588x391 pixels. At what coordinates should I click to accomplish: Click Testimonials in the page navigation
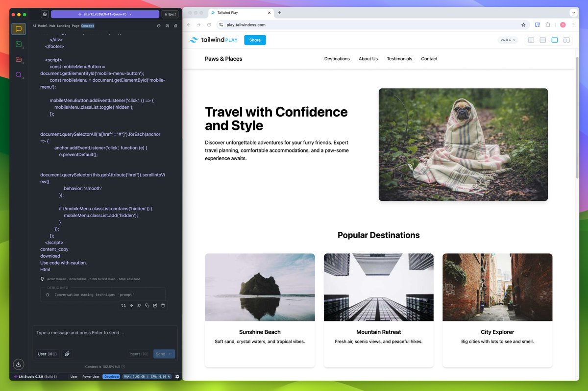(399, 59)
